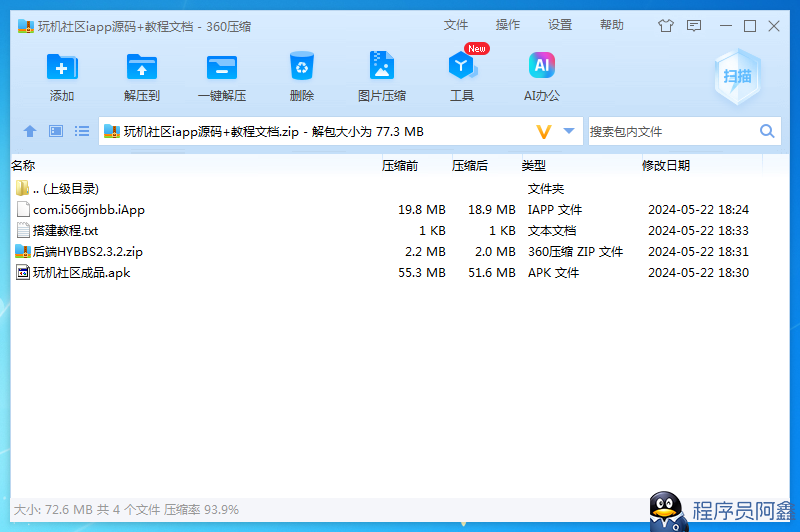Click the 扫描 scan shield badge
The image size is (800, 532).
coord(737,77)
